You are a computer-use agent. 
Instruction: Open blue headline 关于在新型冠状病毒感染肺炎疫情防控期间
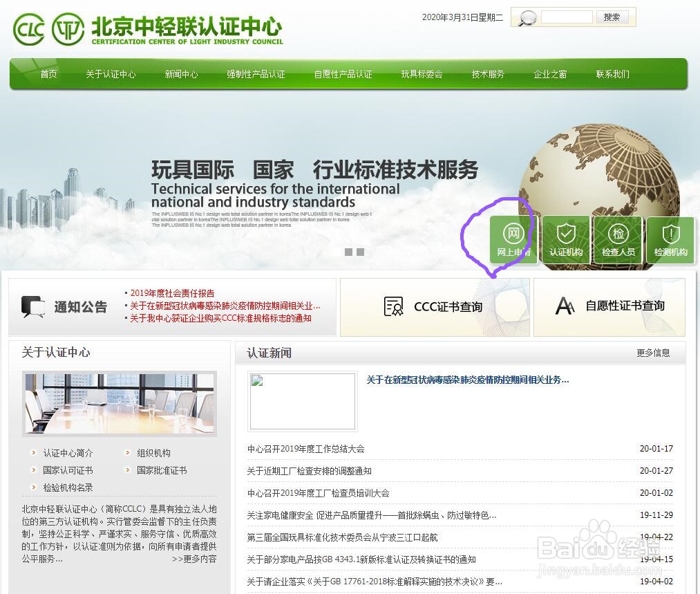pos(467,380)
